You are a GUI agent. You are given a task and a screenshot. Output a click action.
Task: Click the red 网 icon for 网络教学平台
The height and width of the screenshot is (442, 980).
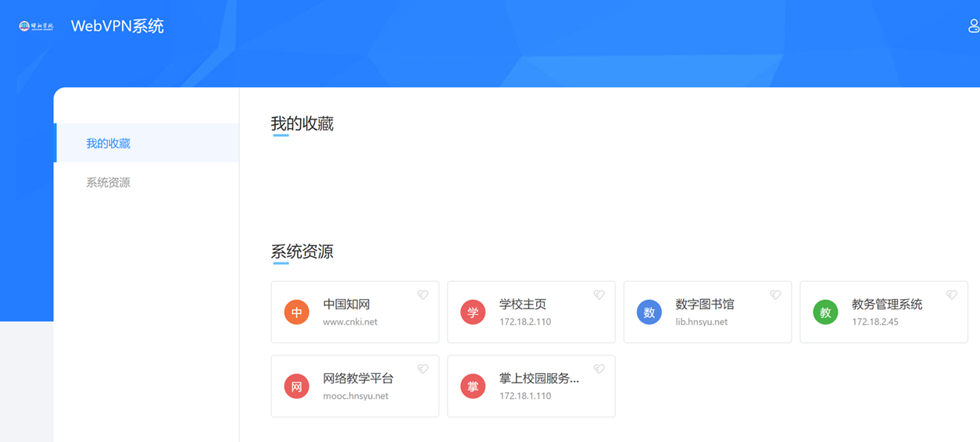tap(297, 387)
